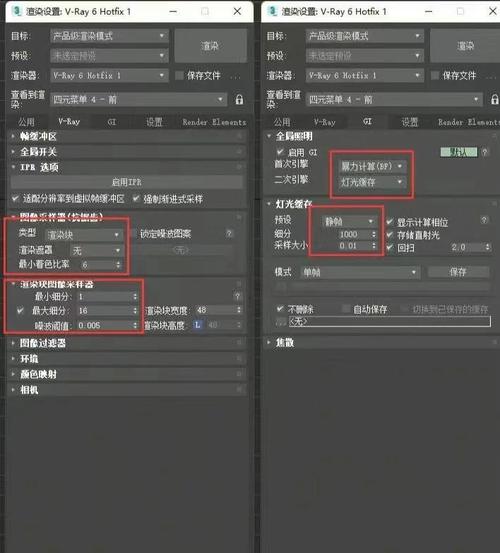Click the 回扫 2.0 spinner arrows

point(487,247)
